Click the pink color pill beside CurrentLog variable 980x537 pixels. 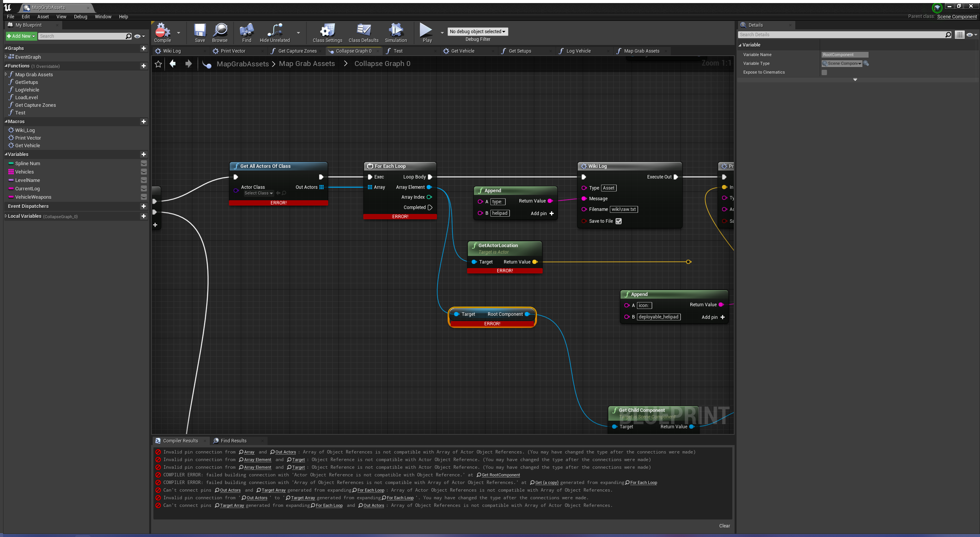[10, 188]
